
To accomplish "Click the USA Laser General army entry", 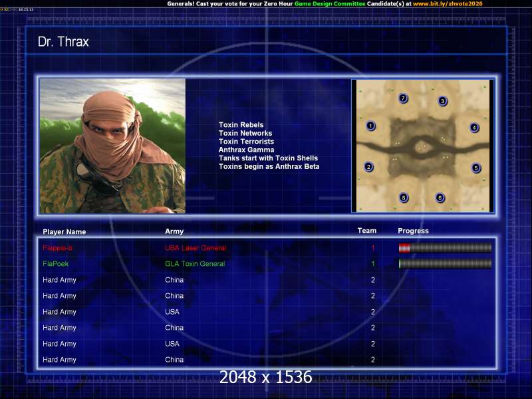I will point(196,248).
